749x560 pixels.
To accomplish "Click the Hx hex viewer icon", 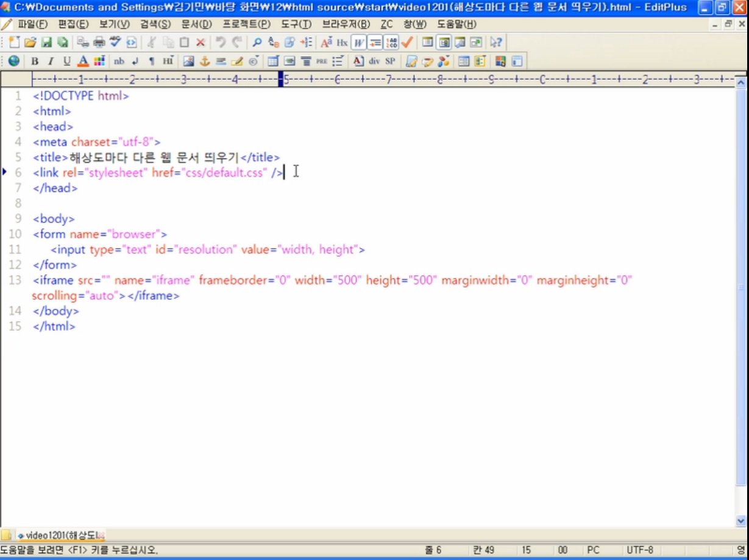I will pos(342,42).
